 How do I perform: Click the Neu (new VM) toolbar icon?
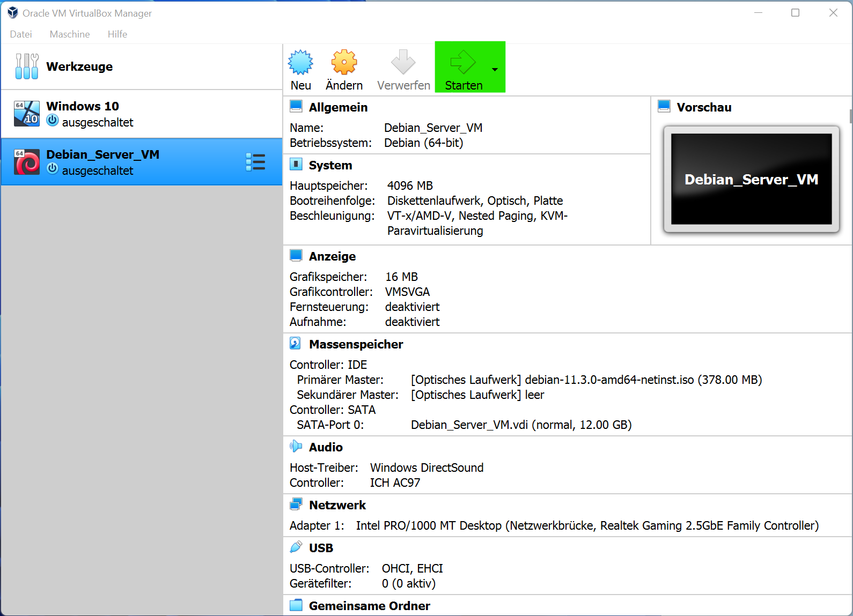pos(300,62)
